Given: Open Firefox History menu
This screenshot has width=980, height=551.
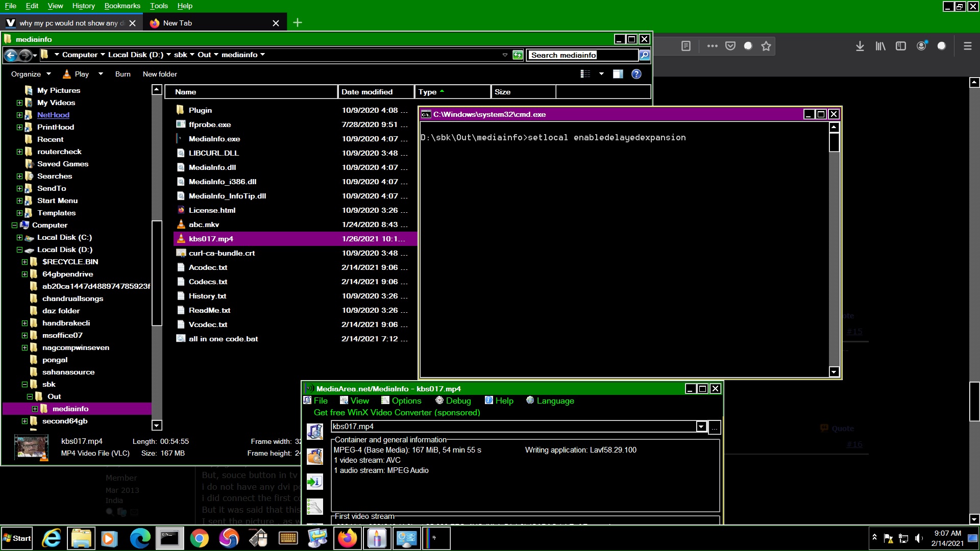Looking at the screenshot, I should coord(83,6).
